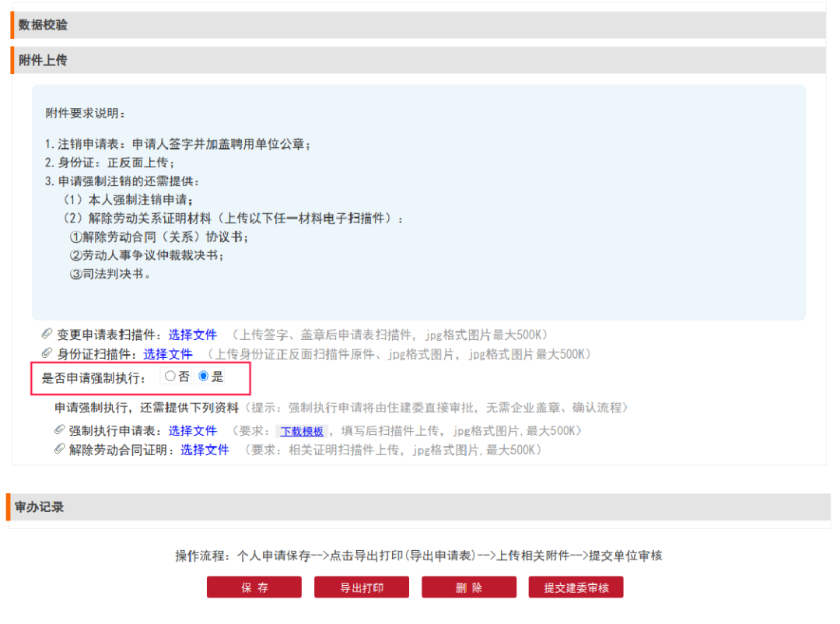Click text 1. 注销申请表 requirement line
840x624 pixels.
click(177, 144)
